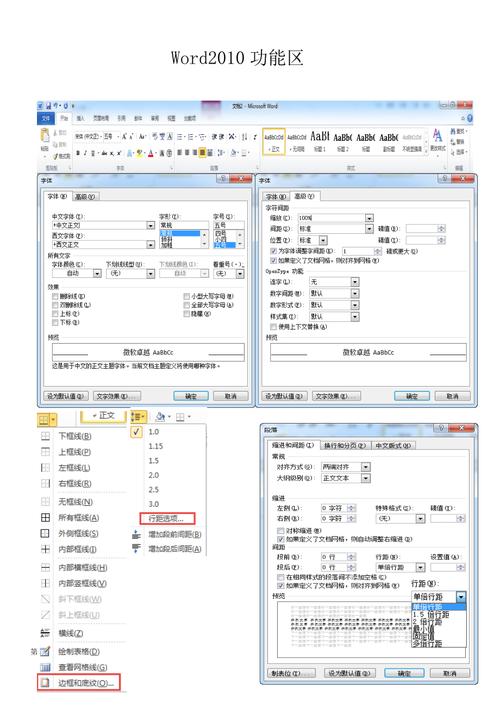500x708 pixels.
Task: Open the 着重号 emphasis mark dropdown
Action: tap(240, 274)
